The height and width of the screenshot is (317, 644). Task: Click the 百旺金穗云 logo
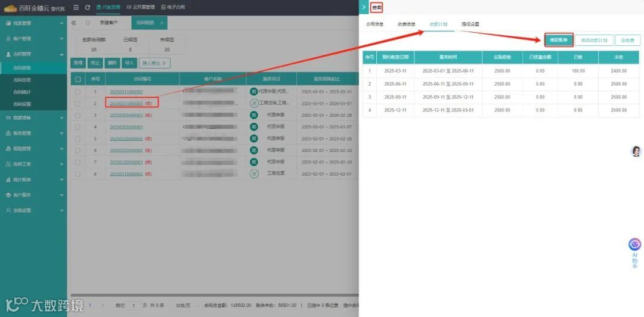[x=35, y=7]
